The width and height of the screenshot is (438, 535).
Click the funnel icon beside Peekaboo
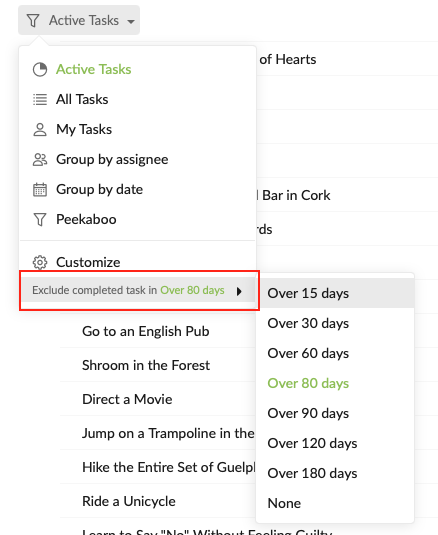(x=40, y=219)
